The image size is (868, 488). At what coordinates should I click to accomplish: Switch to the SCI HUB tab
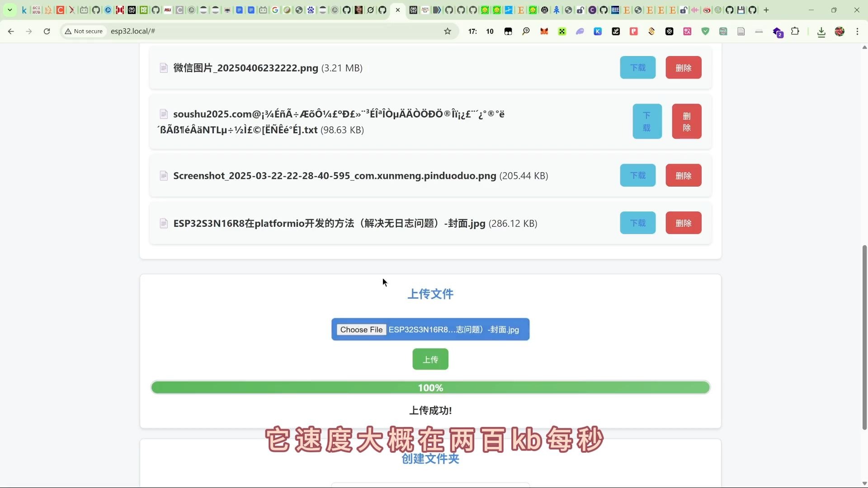[36, 10]
